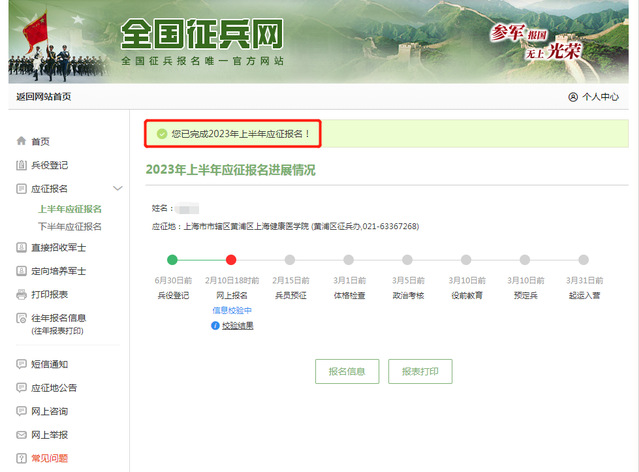
Task: Click the 起运入营 progress dot
Action: point(584,260)
